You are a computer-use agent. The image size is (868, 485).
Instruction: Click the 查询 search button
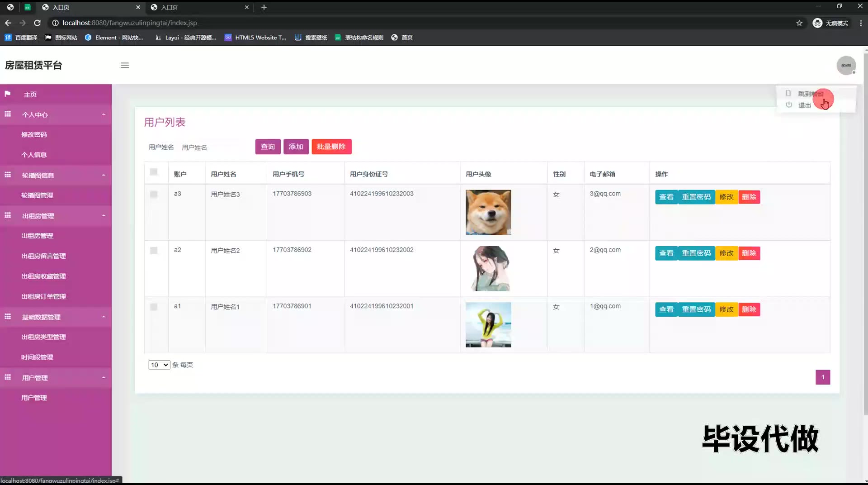[268, 147]
